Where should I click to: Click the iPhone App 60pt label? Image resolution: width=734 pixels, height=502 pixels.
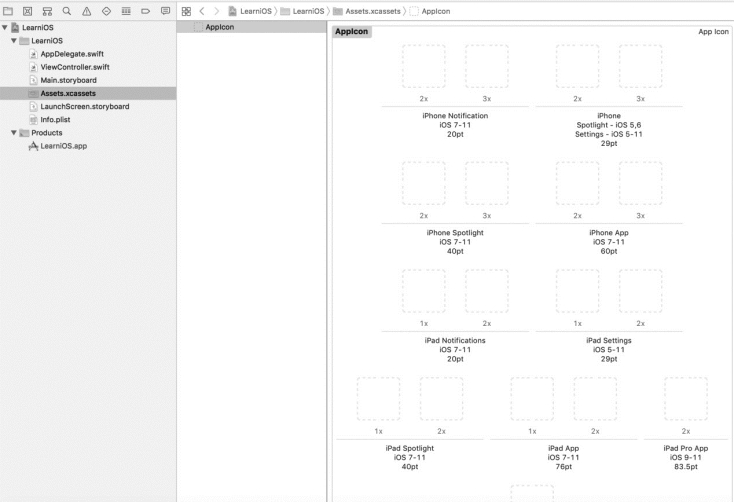tap(609, 242)
